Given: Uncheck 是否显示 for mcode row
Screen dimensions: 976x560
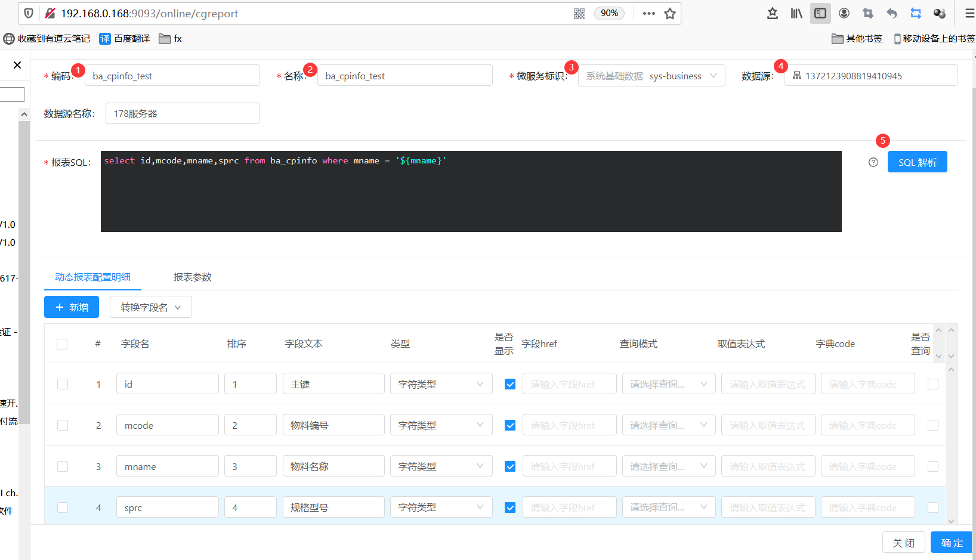Looking at the screenshot, I should click(510, 425).
